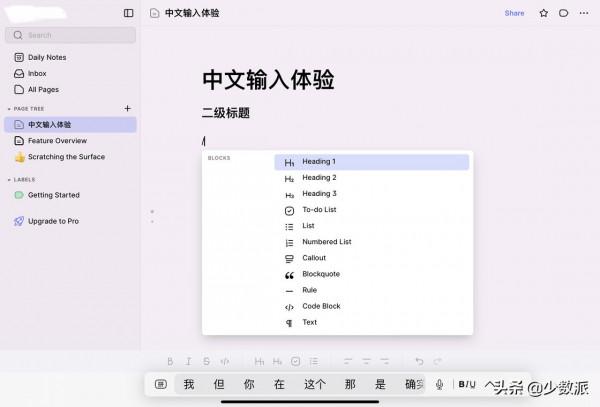Undo the last edit in toolbar
This screenshot has height=407, width=600.
coord(419,361)
